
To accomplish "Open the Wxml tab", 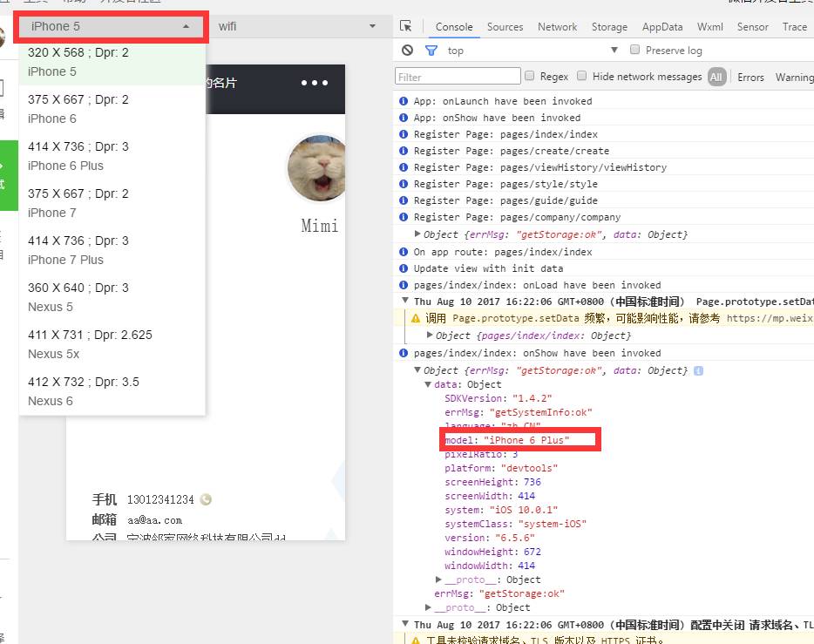I will pos(709,27).
